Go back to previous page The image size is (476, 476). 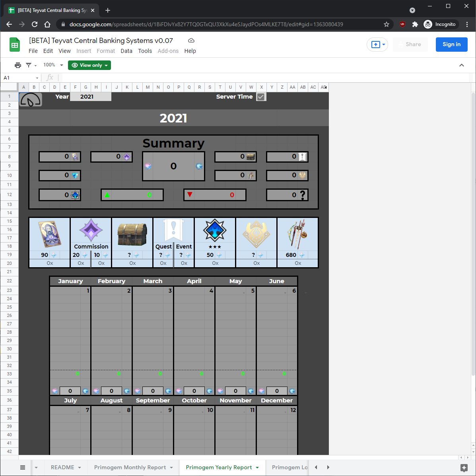click(9, 24)
